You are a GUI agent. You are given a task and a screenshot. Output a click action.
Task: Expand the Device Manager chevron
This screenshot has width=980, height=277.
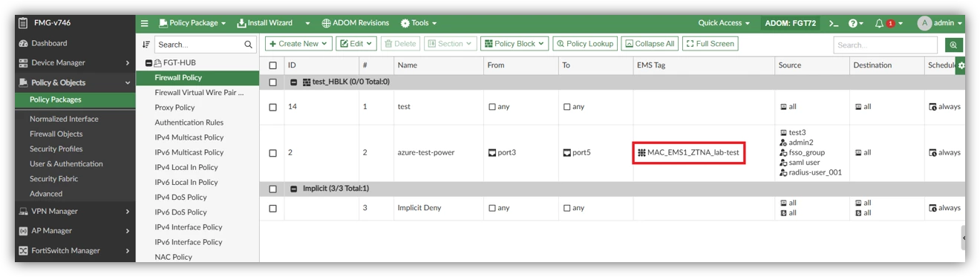128,63
